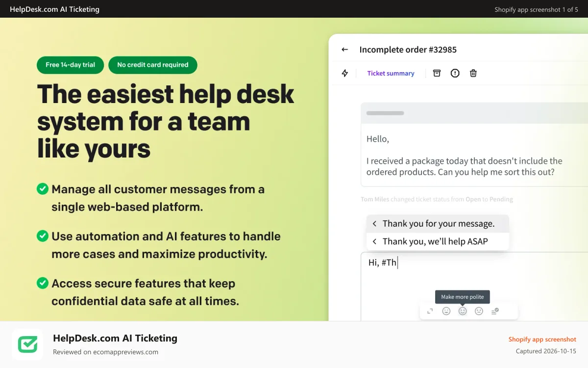Click the chevron beside Thank you, we'll help ASAP

point(374,241)
